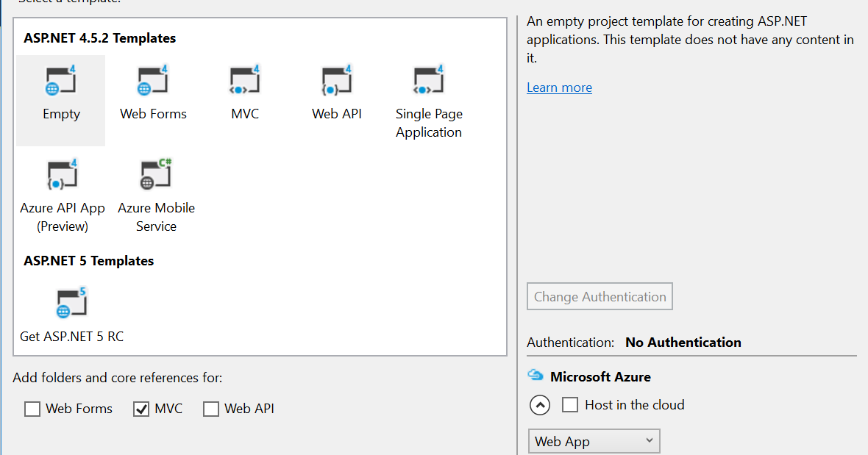Choose the MVC template
This screenshot has height=455, width=868.
(245, 93)
